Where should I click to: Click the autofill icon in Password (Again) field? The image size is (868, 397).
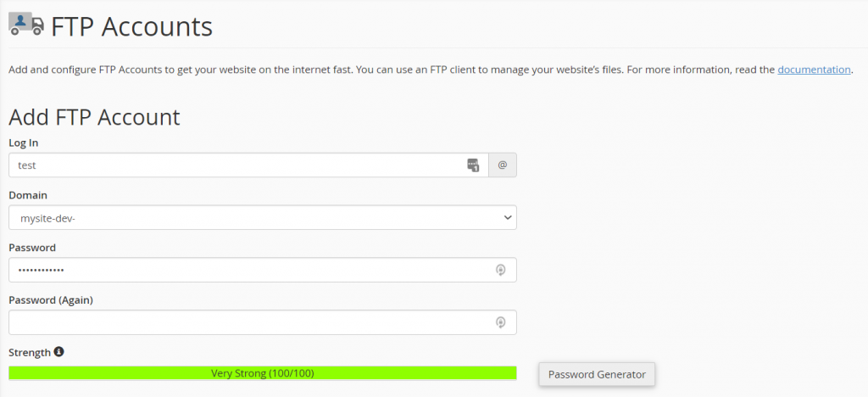click(x=501, y=322)
